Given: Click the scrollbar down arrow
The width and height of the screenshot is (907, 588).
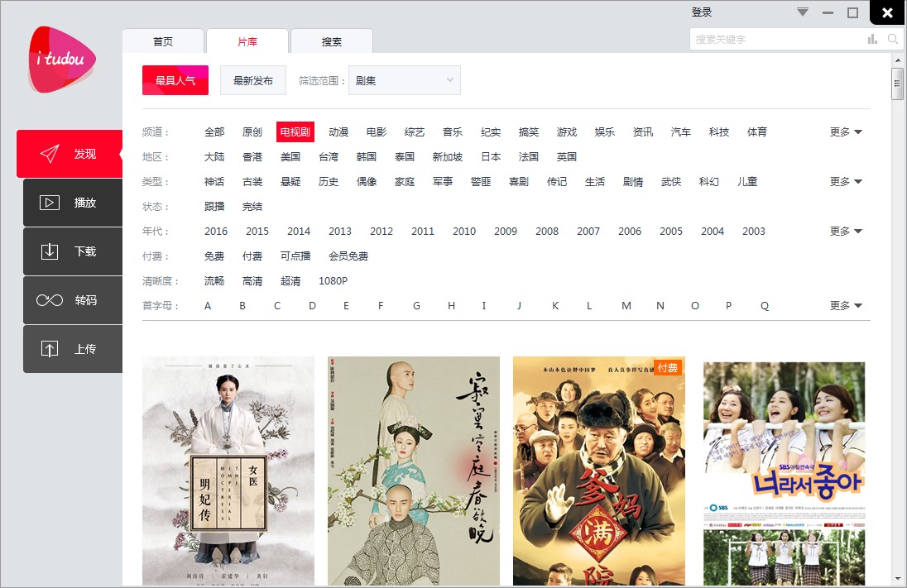Looking at the screenshot, I should [897, 579].
